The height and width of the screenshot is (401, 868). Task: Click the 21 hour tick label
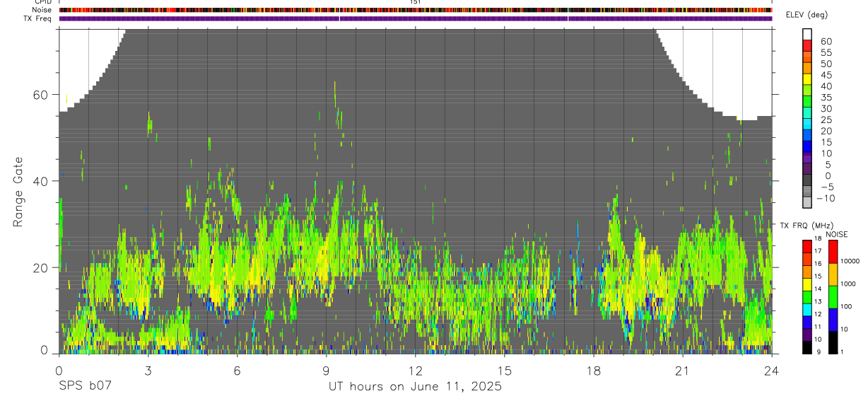pos(683,370)
